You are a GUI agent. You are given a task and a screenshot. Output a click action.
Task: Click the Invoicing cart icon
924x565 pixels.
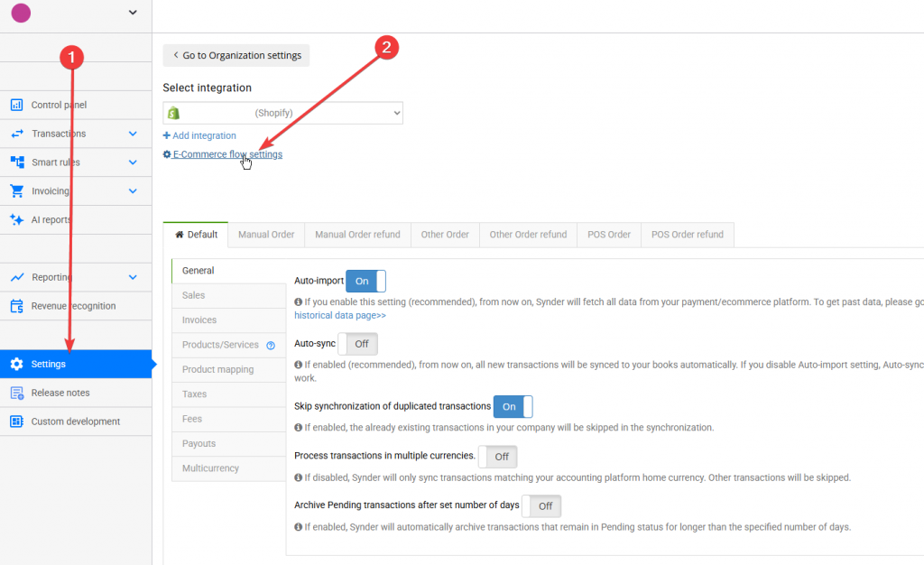pyautogui.click(x=16, y=191)
